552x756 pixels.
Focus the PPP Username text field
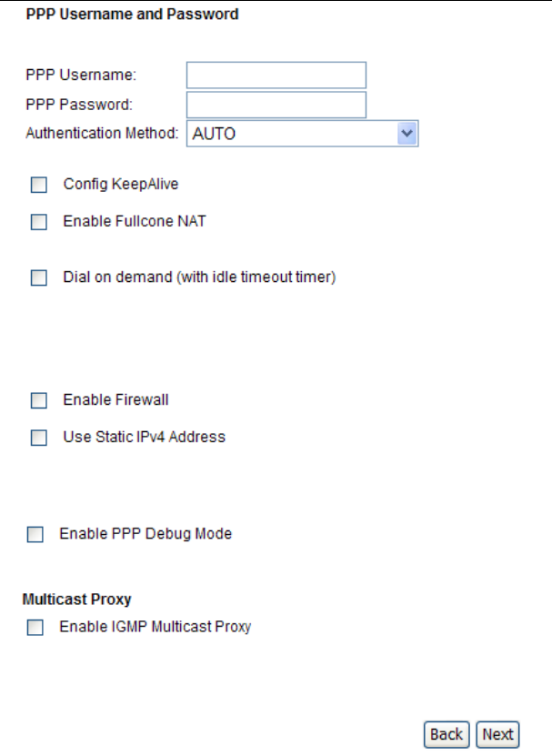click(276, 75)
